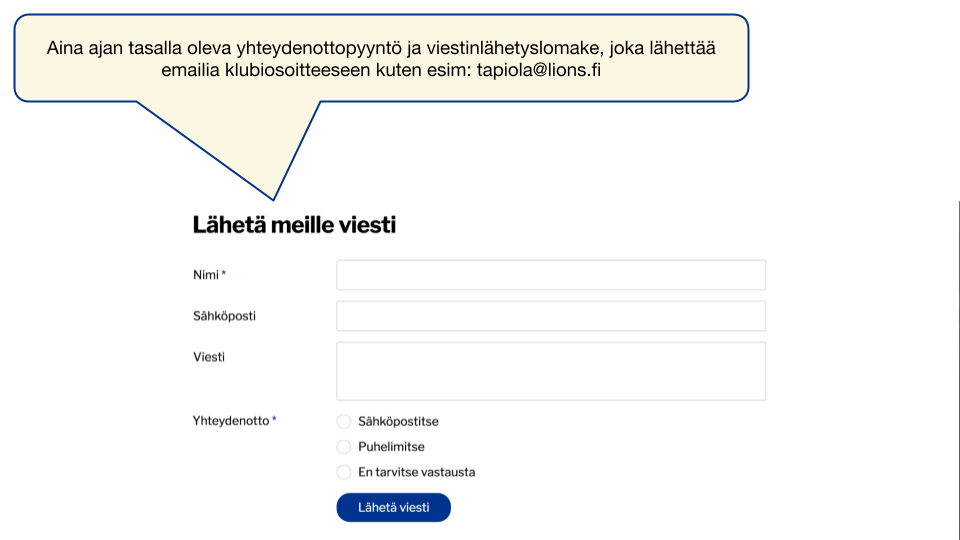
Task: Click the Yhteydenotto group label
Action: coord(231,421)
